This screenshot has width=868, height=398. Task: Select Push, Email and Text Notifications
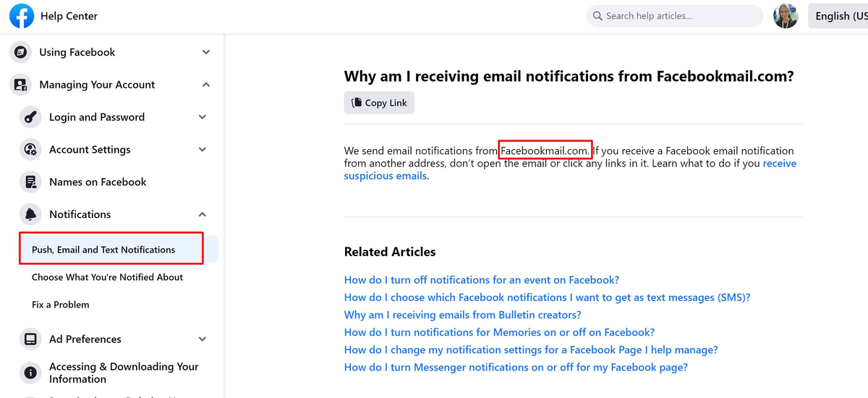[x=103, y=250]
